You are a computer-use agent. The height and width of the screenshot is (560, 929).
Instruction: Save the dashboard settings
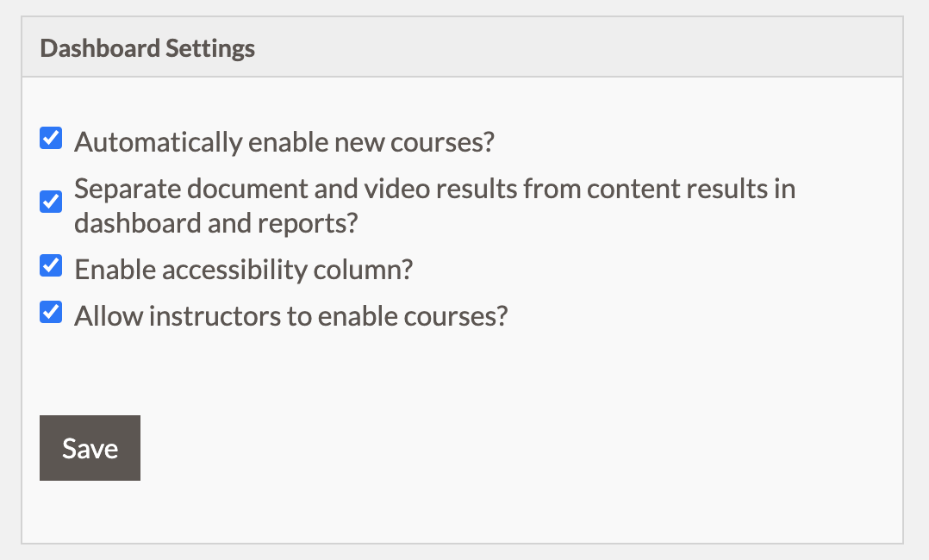click(90, 447)
